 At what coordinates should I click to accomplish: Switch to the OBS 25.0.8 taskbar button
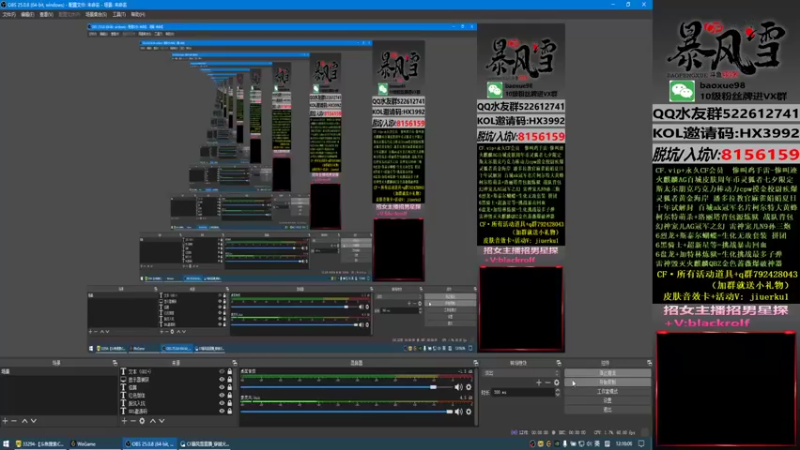click(x=150, y=444)
